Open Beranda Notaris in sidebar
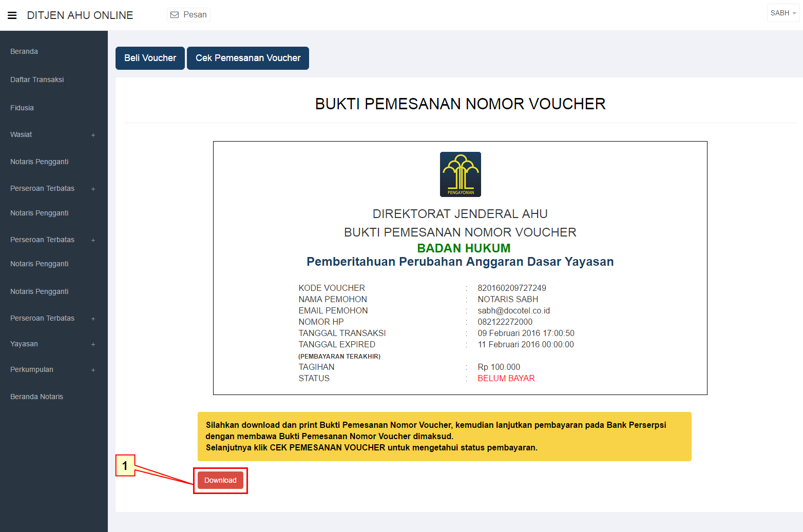This screenshot has width=803, height=532. pos(37,397)
